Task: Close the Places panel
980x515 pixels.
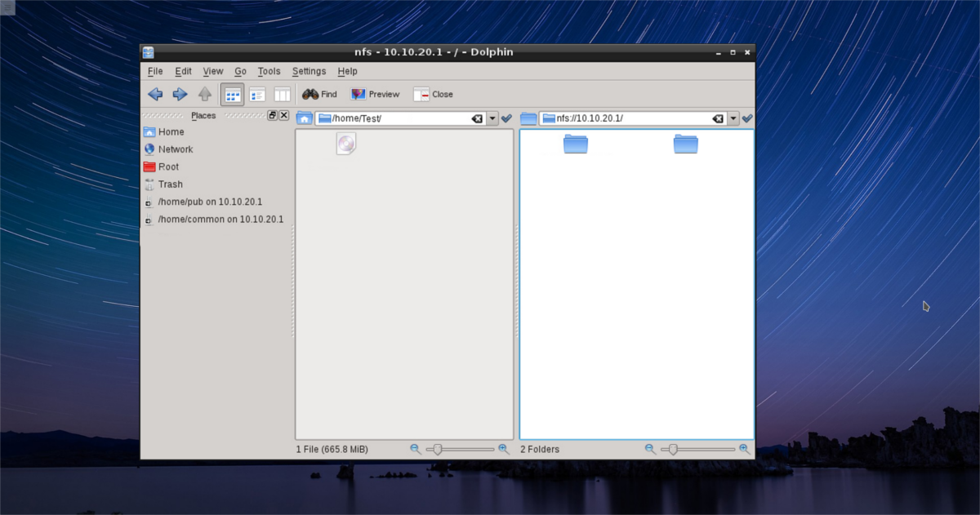Action: click(x=284, y=115)
